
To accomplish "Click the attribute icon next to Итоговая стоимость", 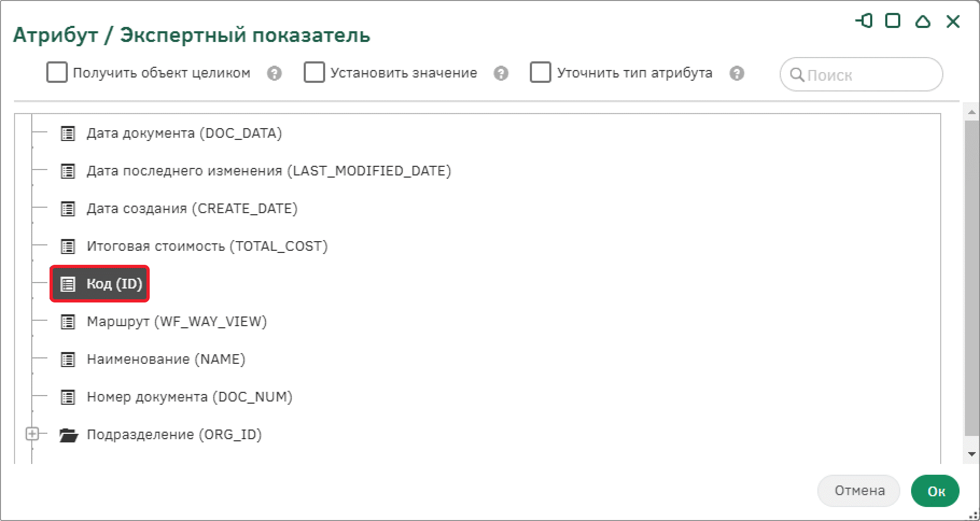I will [68, 247].
